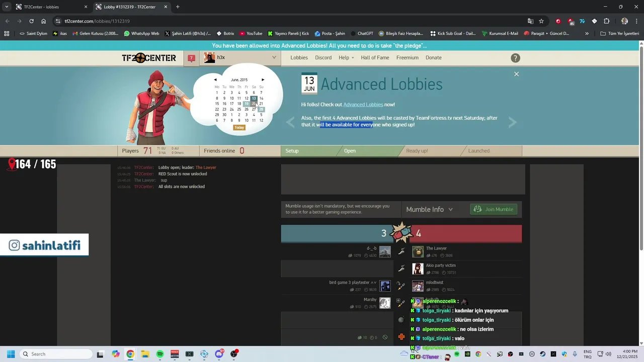Expand the Help menu

coord(346,58)
